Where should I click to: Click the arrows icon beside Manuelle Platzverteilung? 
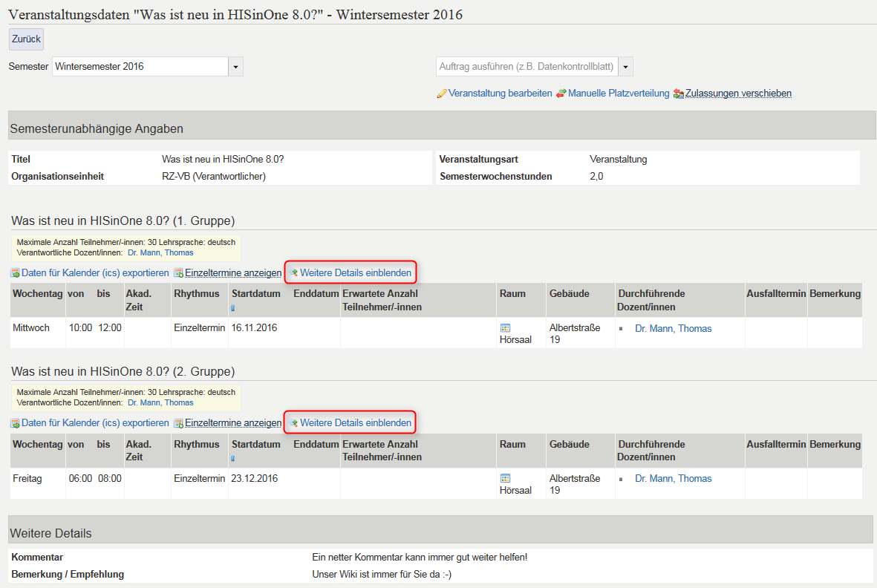click(561, 94)
